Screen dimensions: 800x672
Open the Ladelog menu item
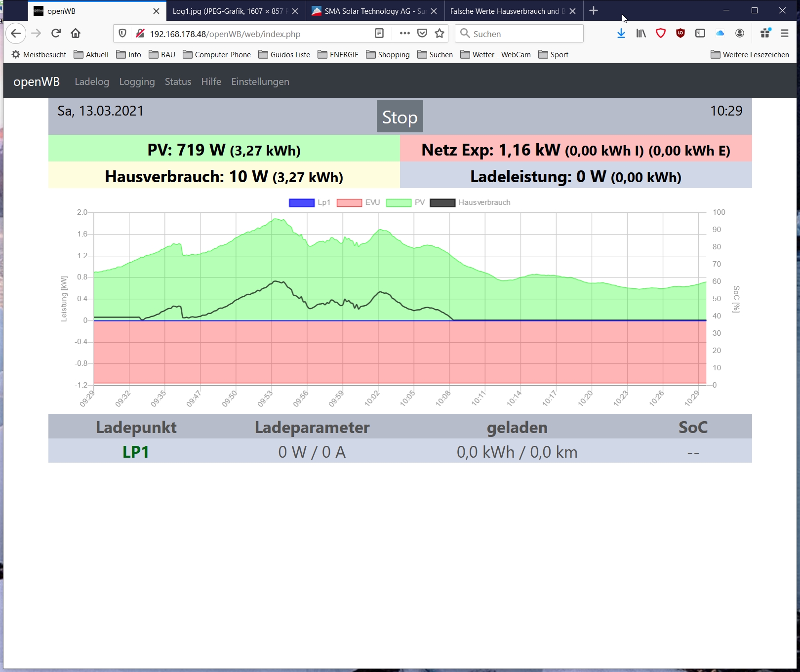pos(92,82)
